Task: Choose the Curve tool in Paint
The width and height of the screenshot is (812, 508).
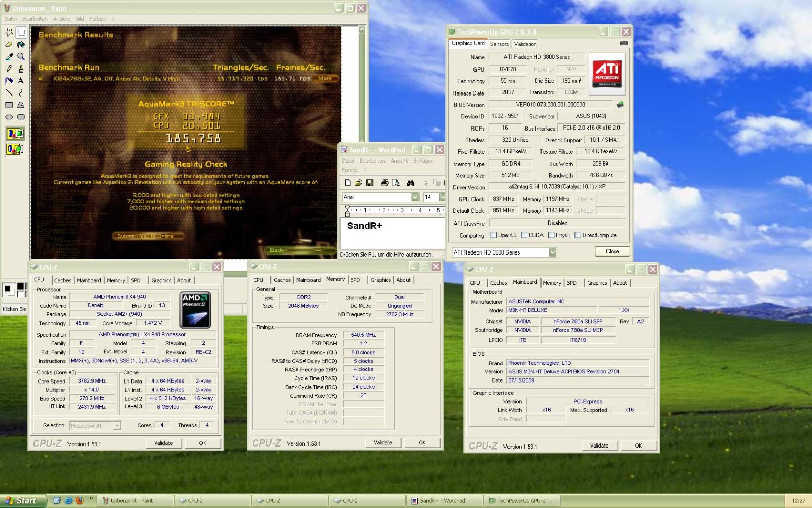Action: point(21,92)
